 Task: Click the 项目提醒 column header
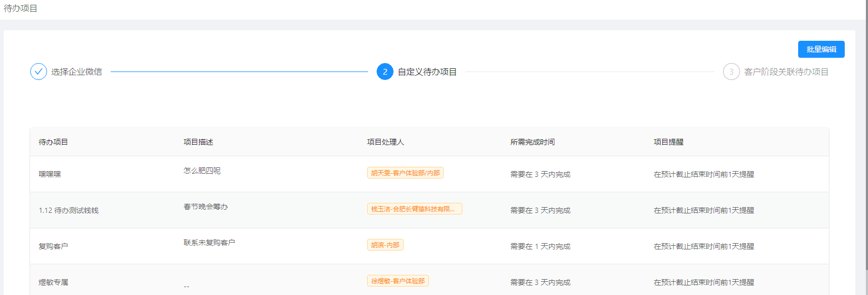(669, 142)
